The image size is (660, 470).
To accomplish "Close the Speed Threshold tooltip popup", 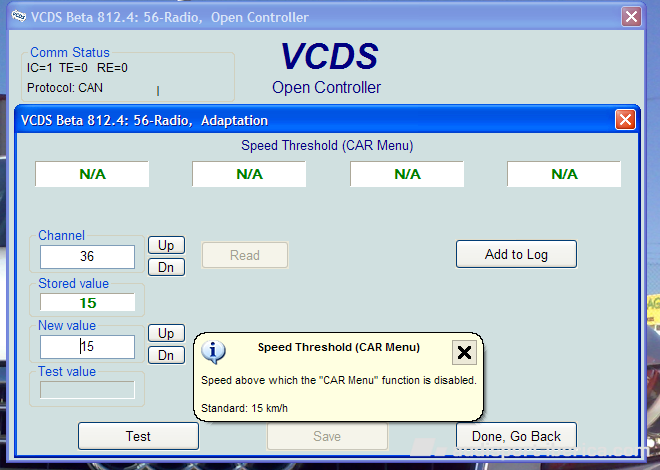I will click(464, 352).
